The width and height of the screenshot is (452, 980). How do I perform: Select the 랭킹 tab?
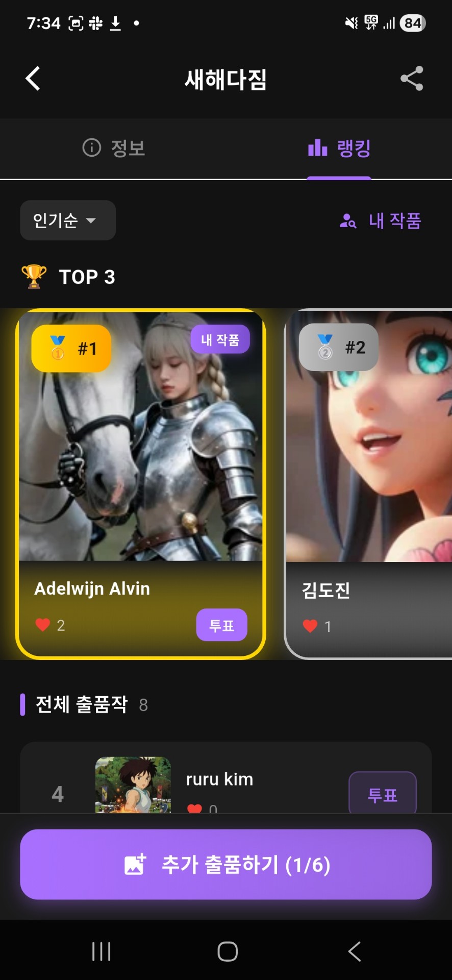click(x=339, y=149)
